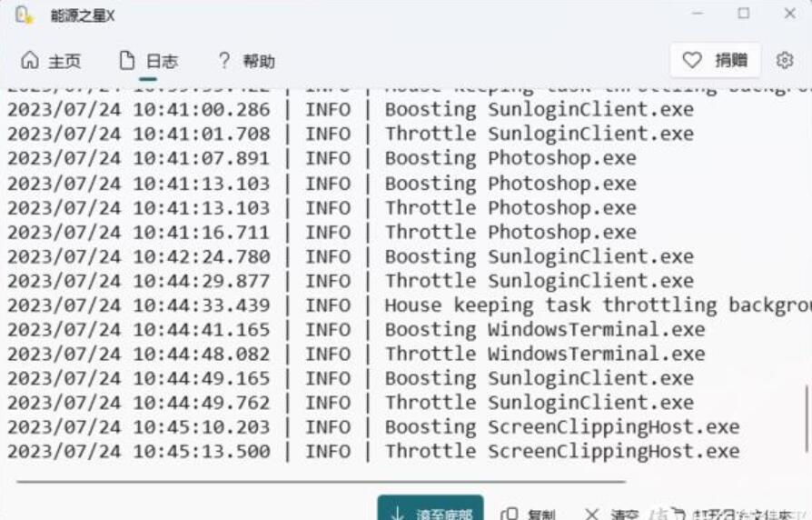Click the horizontal scrollbar under the log
Viewport: 812px width, 520px height.
pos(321,482)
